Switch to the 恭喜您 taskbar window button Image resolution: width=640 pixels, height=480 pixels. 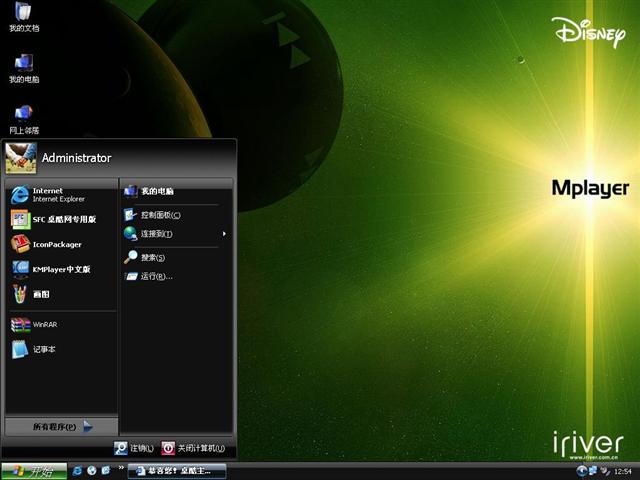tap(177, 471)
